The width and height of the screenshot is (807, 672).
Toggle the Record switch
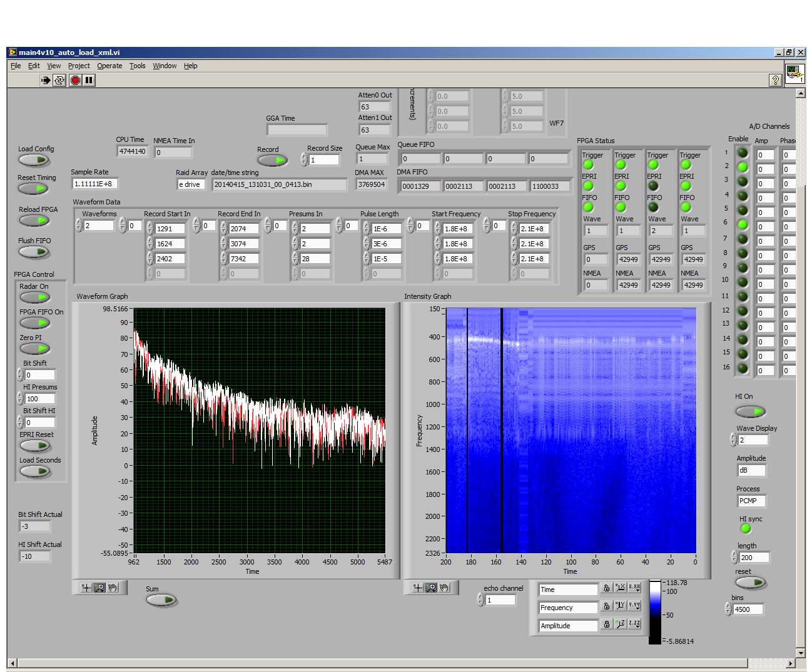coord(273,161)
